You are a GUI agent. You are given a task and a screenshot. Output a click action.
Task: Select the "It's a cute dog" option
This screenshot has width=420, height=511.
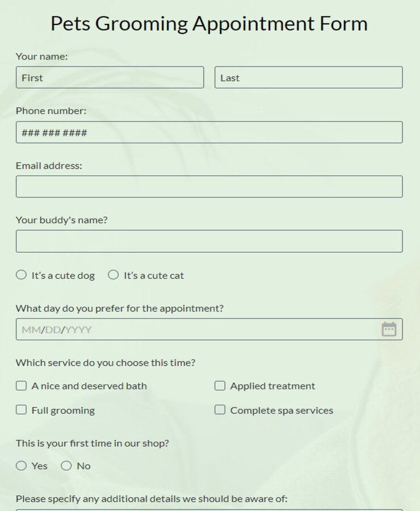tap(20, 274)
